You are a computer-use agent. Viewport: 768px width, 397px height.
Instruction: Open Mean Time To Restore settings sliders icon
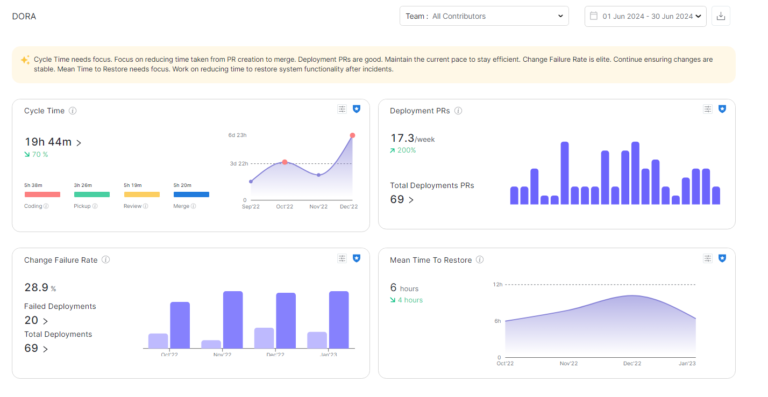coord(707,258)
